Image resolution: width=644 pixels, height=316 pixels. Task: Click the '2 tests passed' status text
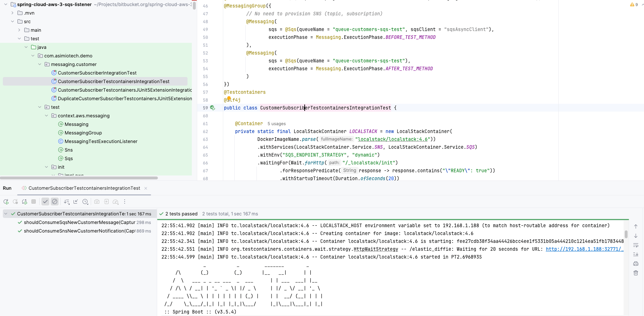click(x=181, y=214)
